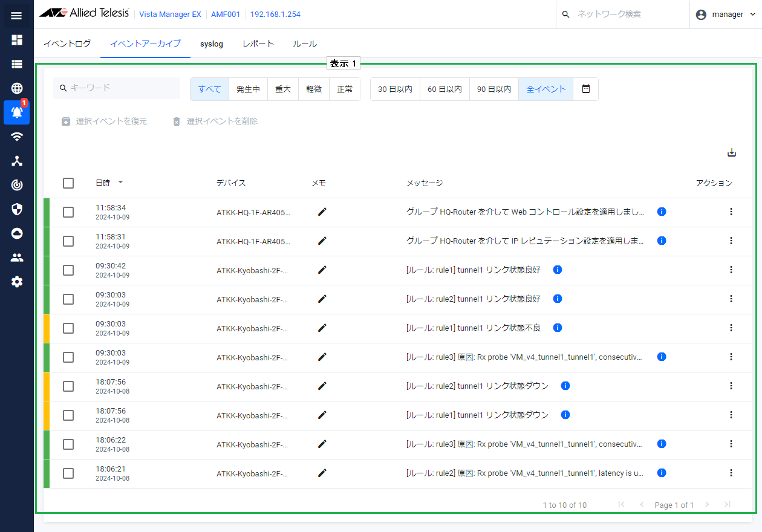Select the 18:06:21 event checkbox
This screenshot has width=762, height=532.
(68, 473)
